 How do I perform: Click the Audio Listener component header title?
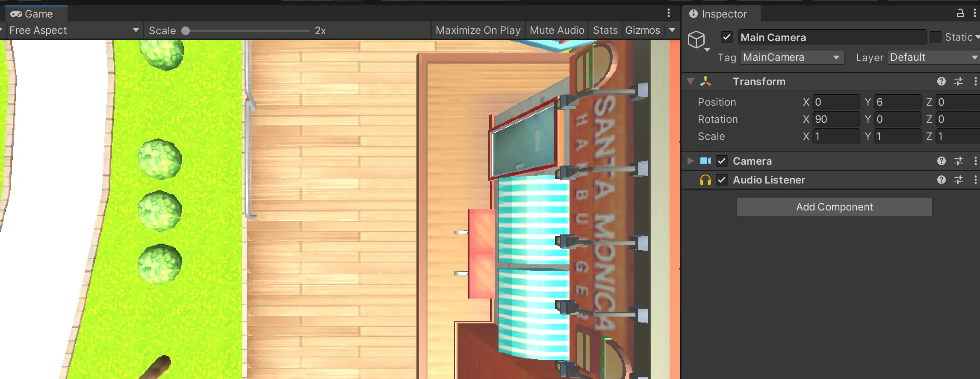pyautogui.click(x=769, y=180)
